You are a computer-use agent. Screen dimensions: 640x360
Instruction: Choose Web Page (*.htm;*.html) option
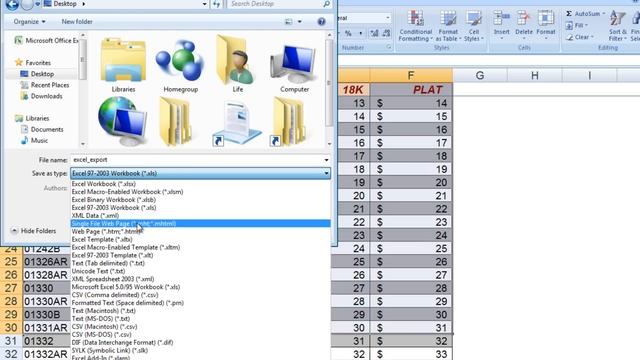tap(200, 231)
